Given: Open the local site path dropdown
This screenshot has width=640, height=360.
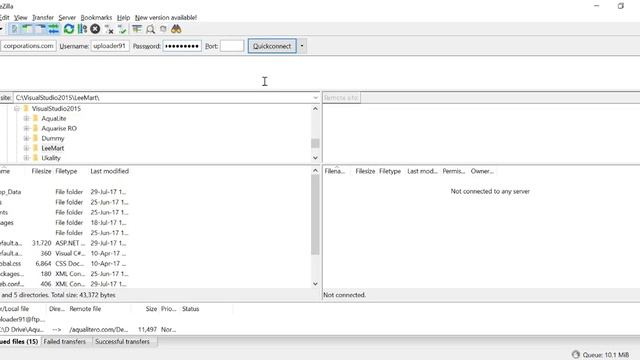Looking at the screenshot, I should click(315, 98).
